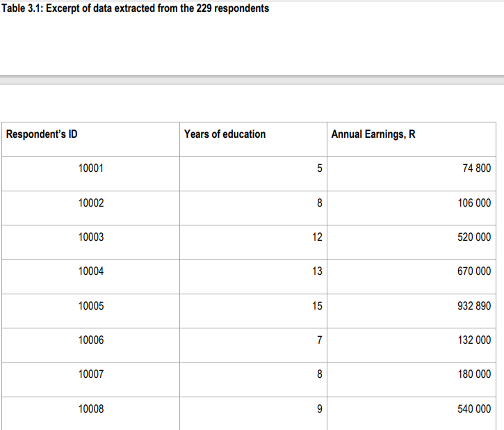Select years of education value 13
504x430 pixels.
point(317,271)
